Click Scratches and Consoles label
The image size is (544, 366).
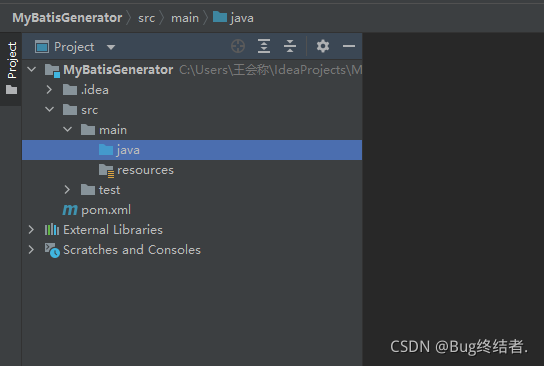[x=132, y=250]
